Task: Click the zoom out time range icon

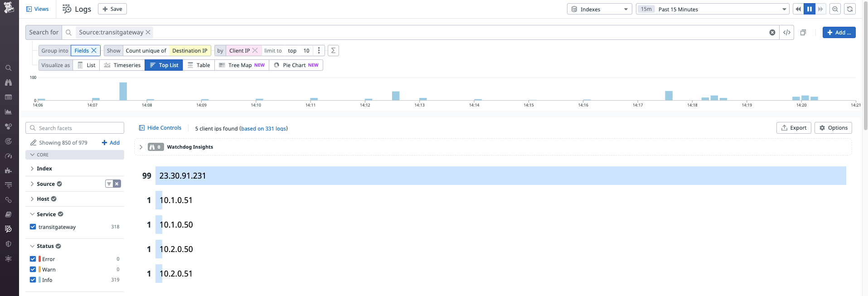Action: point(835,9)
